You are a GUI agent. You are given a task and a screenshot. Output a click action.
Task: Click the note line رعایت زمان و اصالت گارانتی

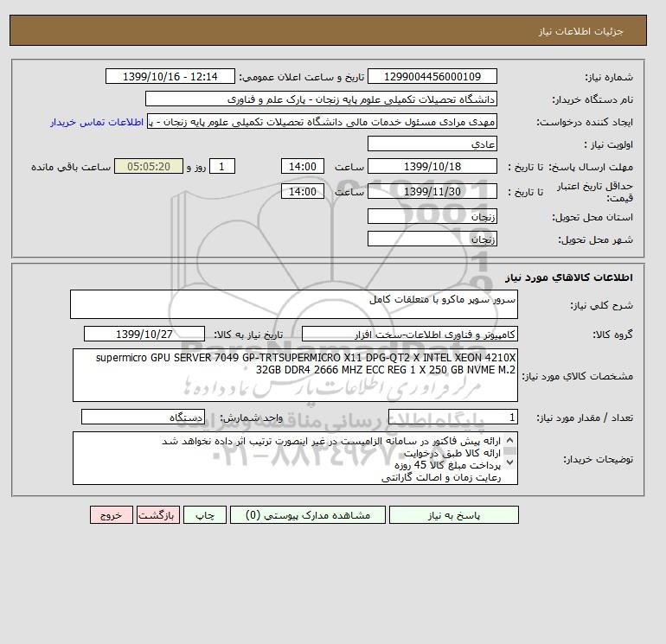441,478
